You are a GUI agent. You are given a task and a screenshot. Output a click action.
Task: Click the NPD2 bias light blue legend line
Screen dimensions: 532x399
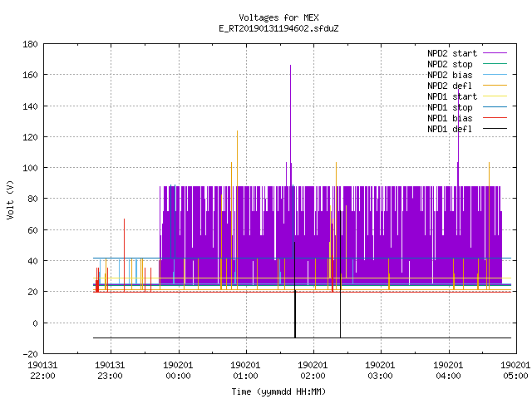pyautogui.click(x=495, y=75)
